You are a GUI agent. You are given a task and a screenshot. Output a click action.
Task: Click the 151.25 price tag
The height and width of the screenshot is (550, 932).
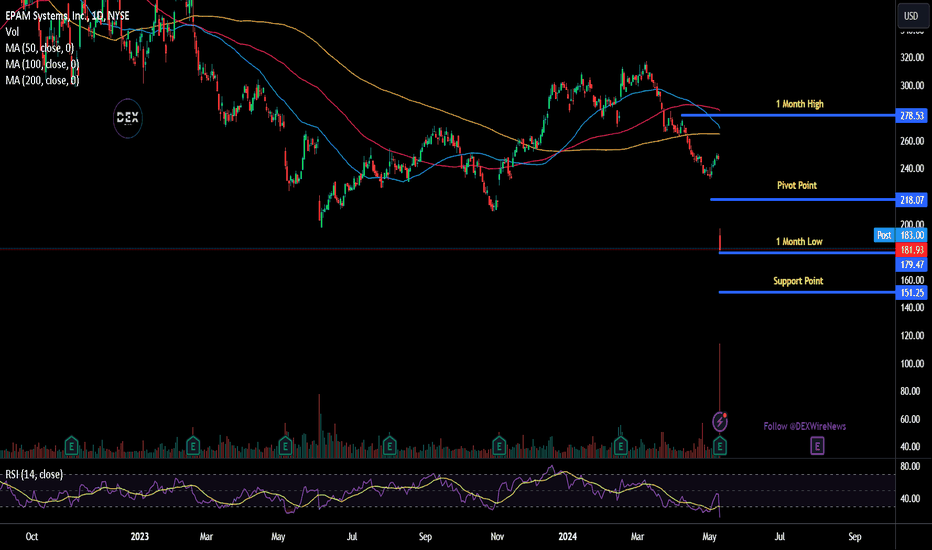[911, 293]
